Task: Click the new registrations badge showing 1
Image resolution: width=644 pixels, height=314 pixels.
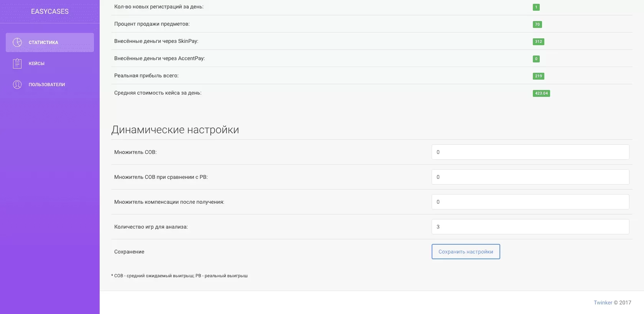Action: (536, 7)
